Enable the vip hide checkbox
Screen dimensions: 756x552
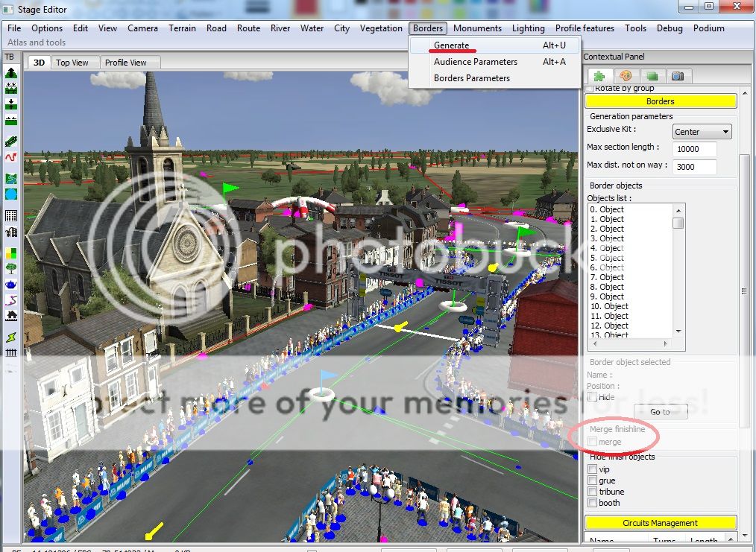click(592, 469)
